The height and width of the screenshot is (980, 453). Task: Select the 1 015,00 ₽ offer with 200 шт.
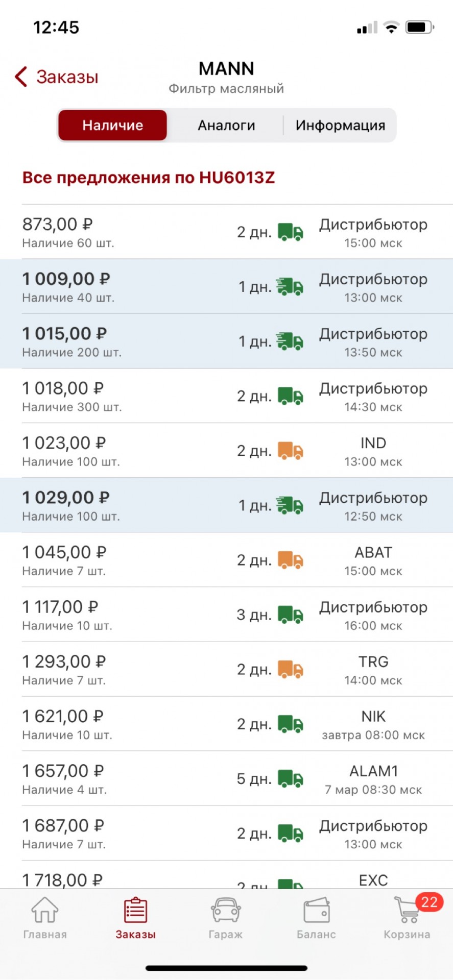[226, 341]
